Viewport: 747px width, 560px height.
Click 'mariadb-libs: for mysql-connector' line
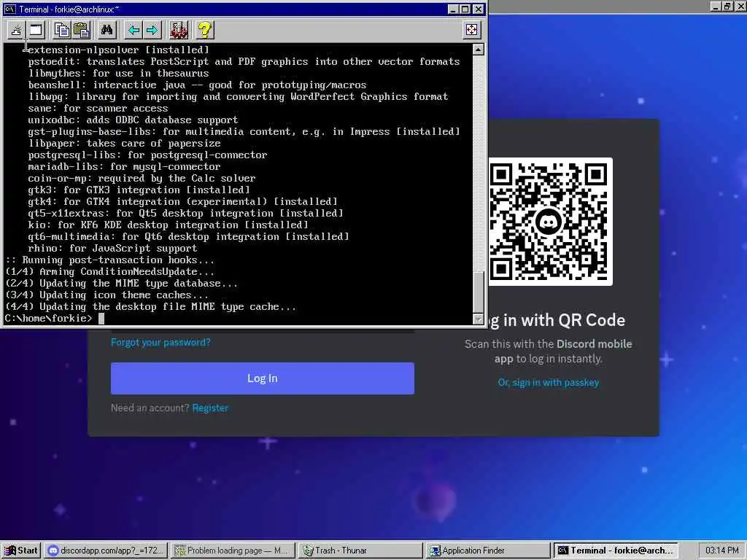click(x=124, y=167)
